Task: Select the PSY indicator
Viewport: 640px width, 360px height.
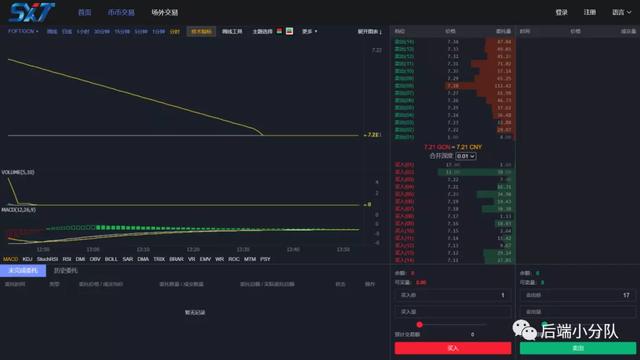Action: (x=265, y=259)
